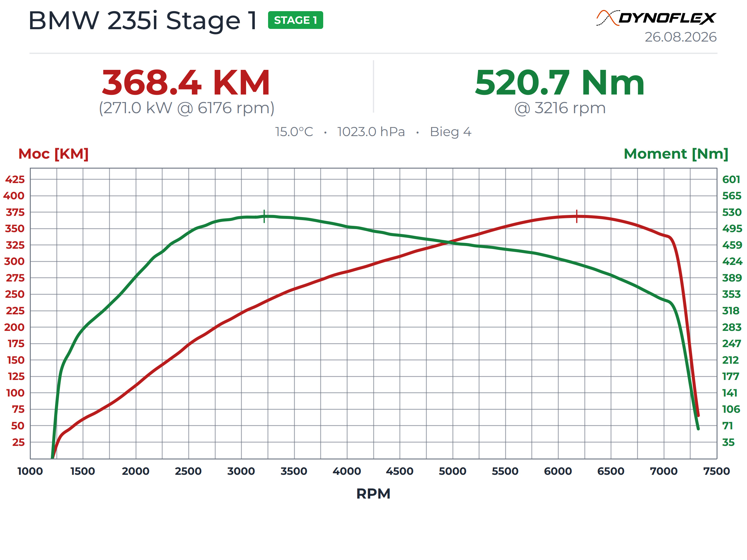Click the 283 label on torque axis
Image resolution: width=747 pixels, height=560 pixels.
point(732,328)
